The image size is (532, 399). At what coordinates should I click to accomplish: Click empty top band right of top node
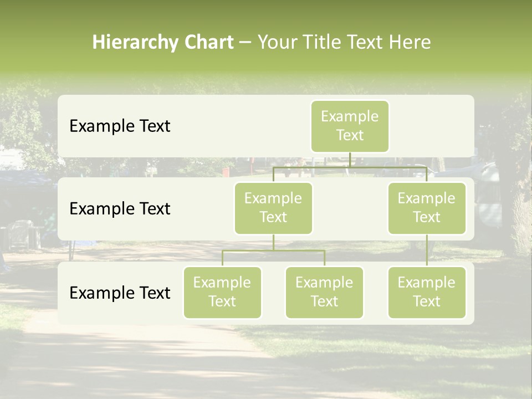pos(432,126)
